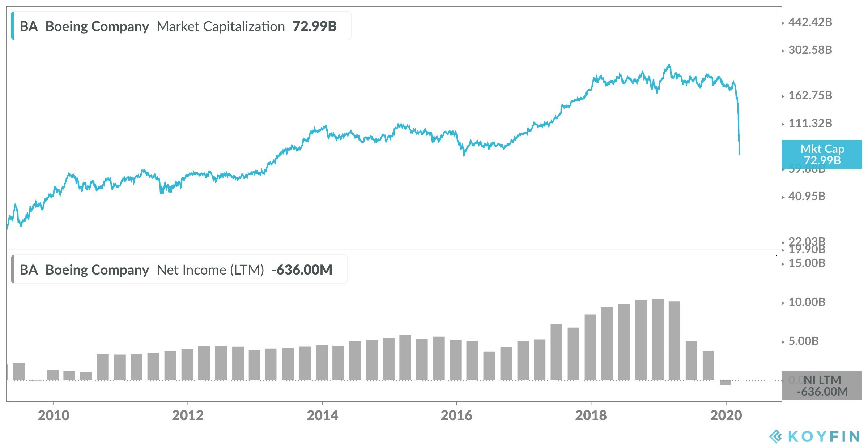Click the 442.42B y-axis label
Image resolution: width=868 pixels, height=448 pixels.
[x=810, y=22]
